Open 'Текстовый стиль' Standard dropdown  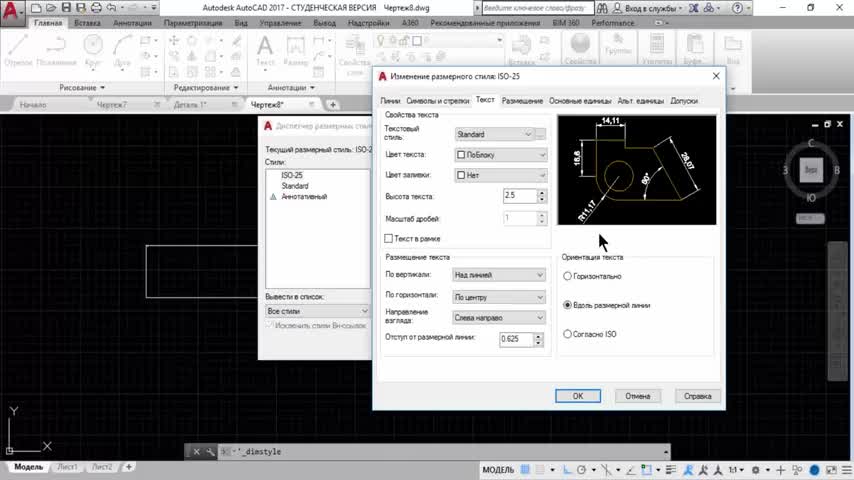pyautogui.click(x=494, y=134)
